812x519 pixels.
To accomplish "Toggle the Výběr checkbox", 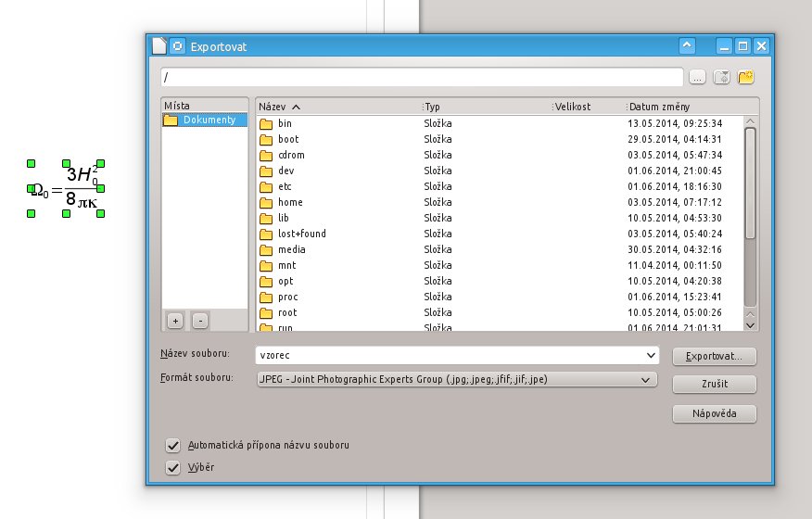I will (x=173, y=468).
